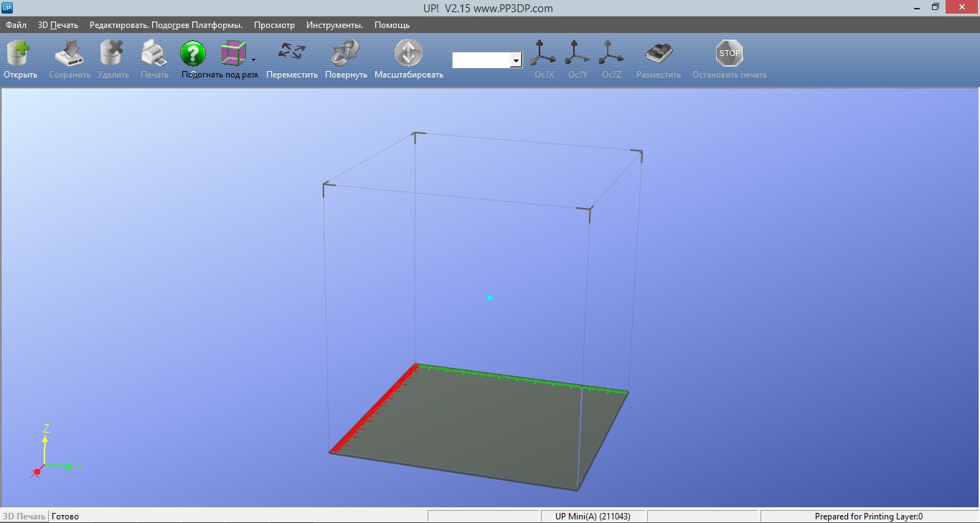Click inside the toolbar value input field

coord(481,61)
